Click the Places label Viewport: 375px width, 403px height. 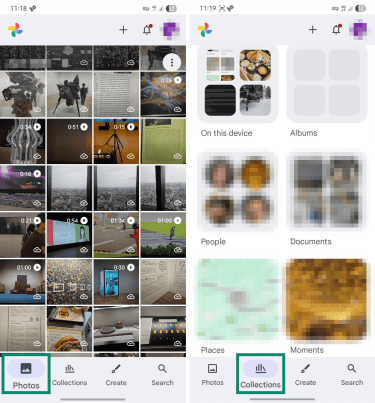click(x=213, y=350)
